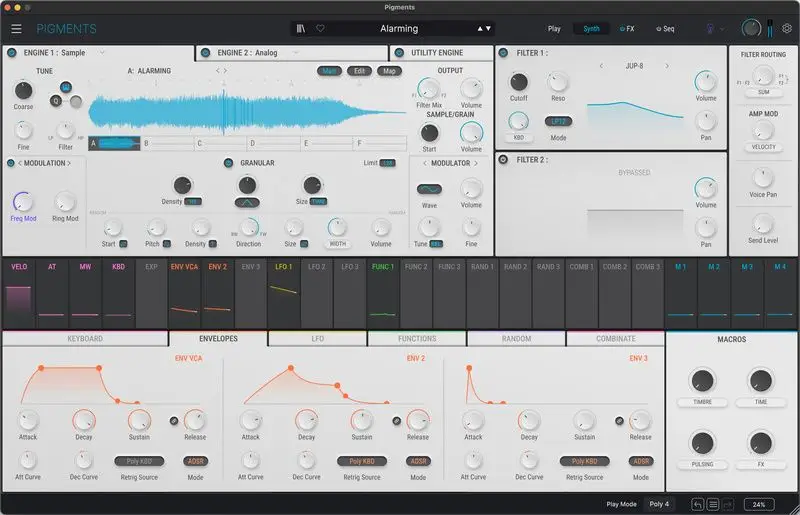Toggle Engine 2 power button

point(206,53)
